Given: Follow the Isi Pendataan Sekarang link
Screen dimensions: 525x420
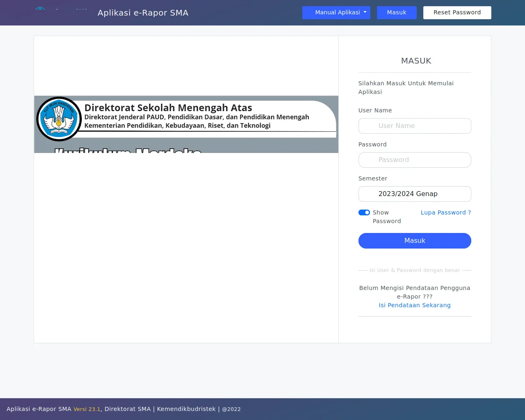Looking at the screenshot, I should (415, 305).
